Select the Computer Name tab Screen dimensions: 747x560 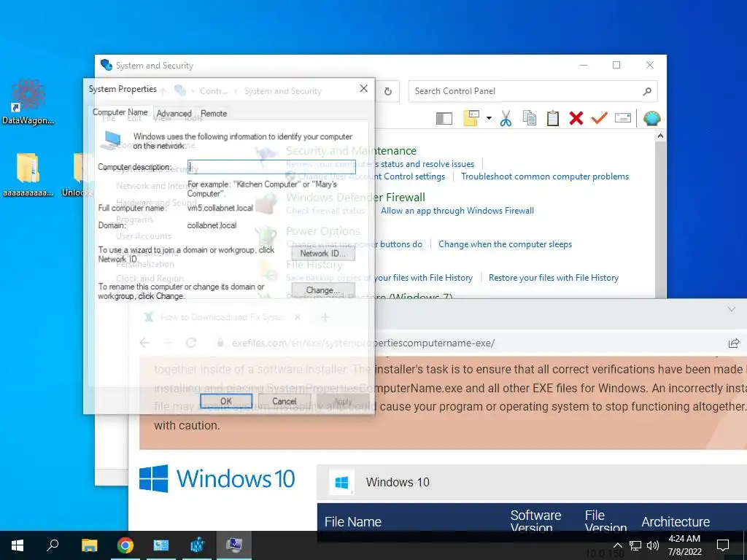(120, 112)
